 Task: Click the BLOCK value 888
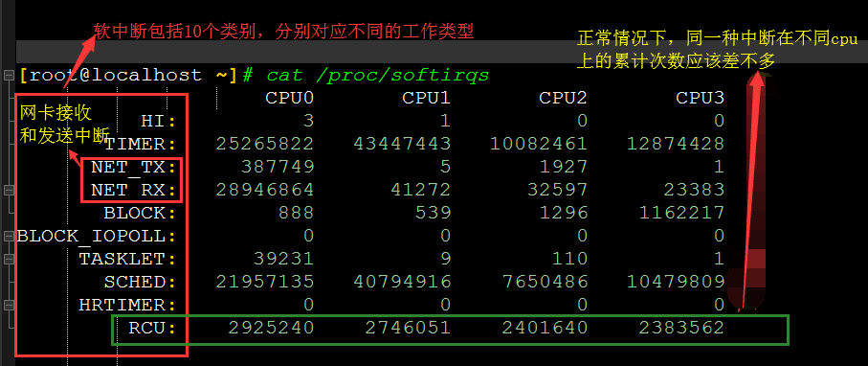(x=296, y=213)
